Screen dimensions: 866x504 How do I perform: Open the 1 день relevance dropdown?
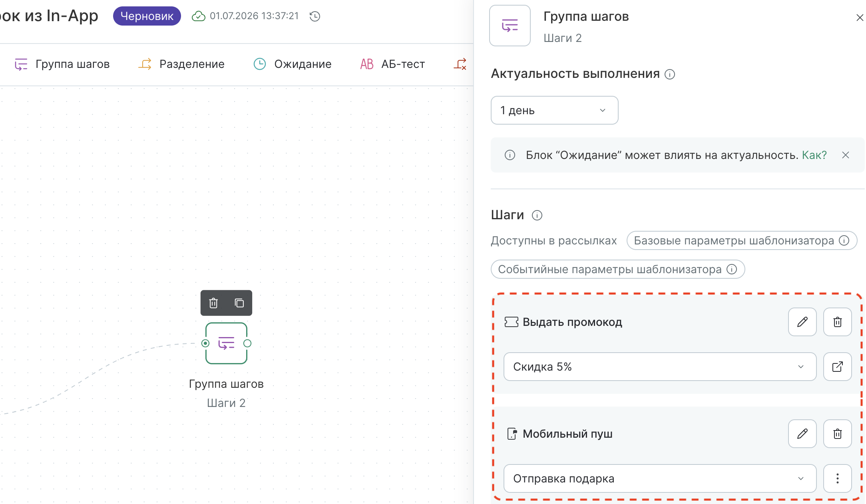554,110
